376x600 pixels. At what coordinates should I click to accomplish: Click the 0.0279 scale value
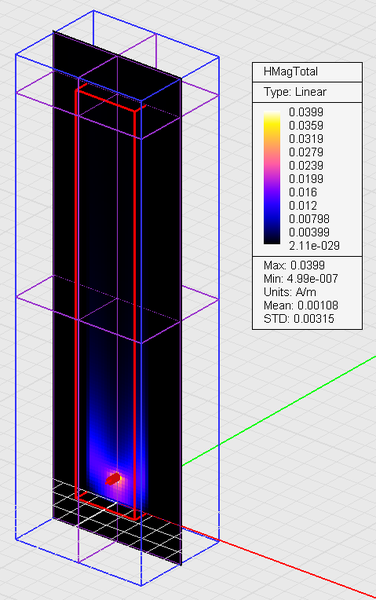click(x=306, y=152)
